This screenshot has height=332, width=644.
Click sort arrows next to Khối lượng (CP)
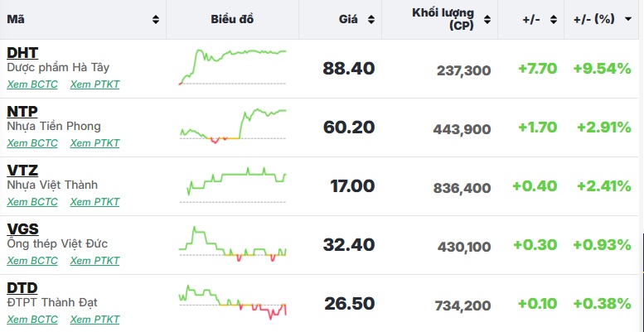[x=487, y=19]
